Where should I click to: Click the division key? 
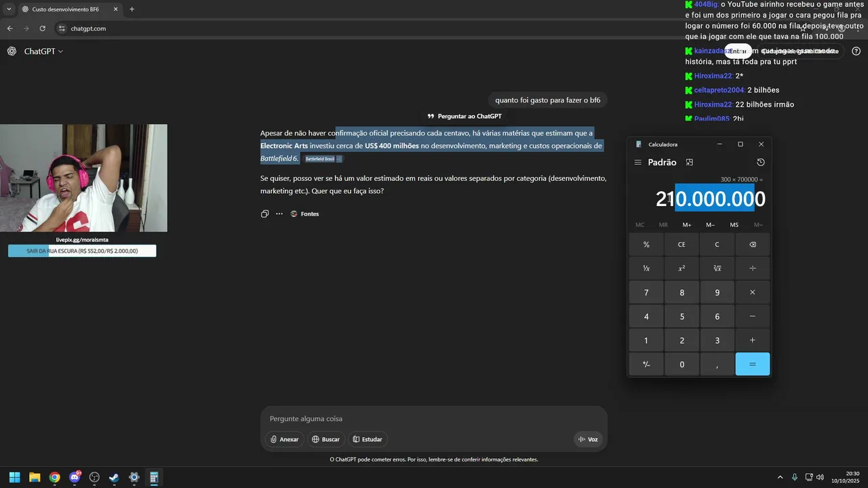(752, 268)
